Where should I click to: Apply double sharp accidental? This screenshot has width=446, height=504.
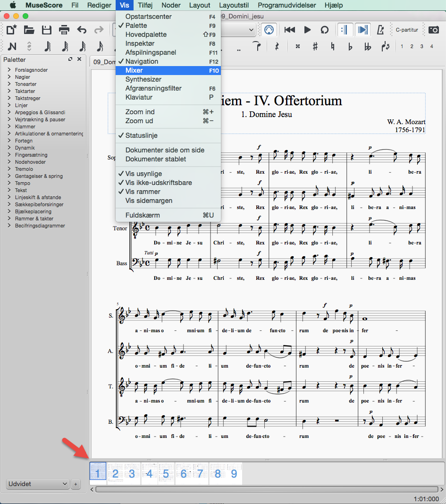[x=298, y=47]
